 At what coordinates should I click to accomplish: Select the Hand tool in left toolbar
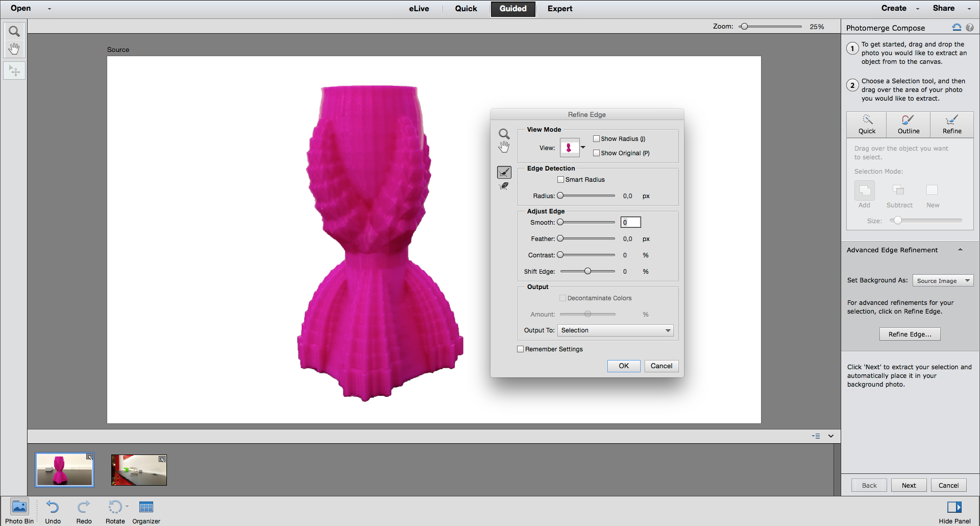(14, 49)
